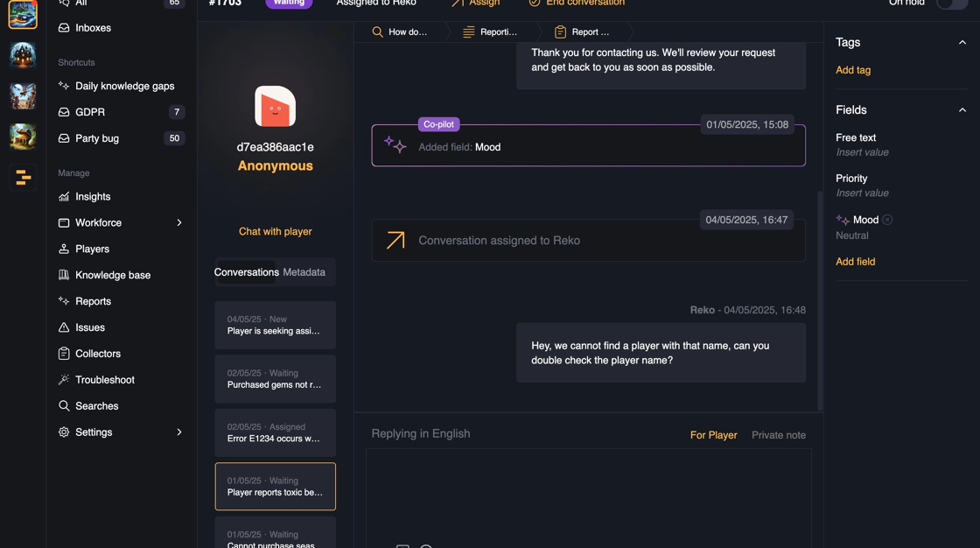Image resolution: width=980 pixels, height=548 pixels.
Task: Click the orange stacked-bars logo icon
Action: pos(23,178)
